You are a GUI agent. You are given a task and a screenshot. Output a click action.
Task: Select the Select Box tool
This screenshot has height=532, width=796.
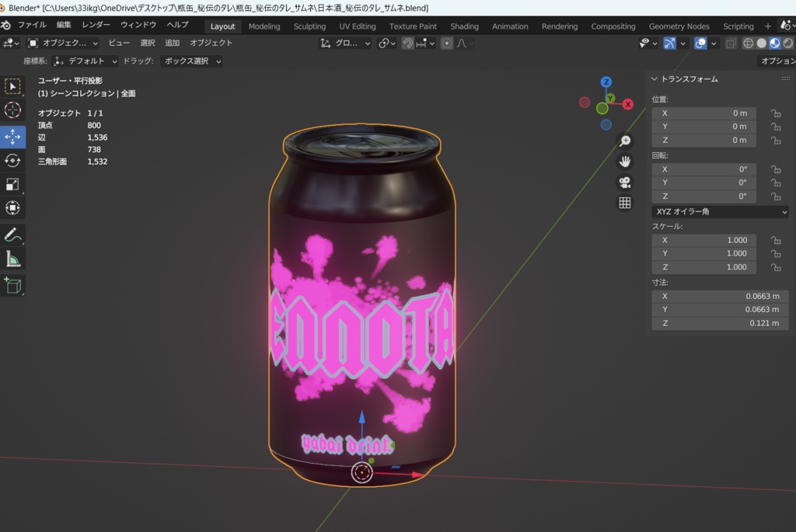12,86
